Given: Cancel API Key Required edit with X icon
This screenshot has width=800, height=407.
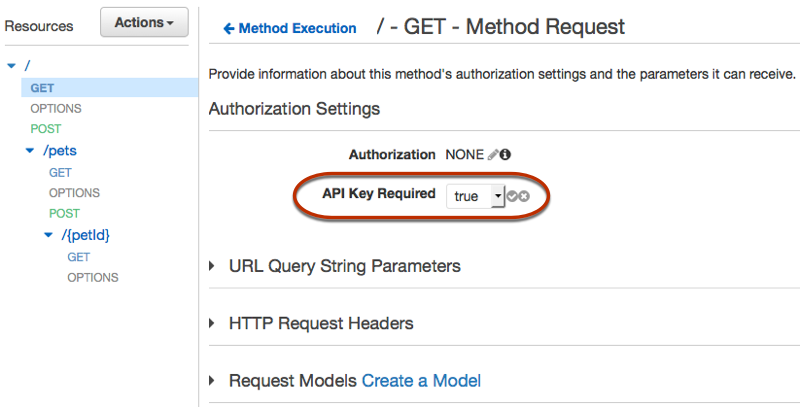Looking at the screenshot, I should pos(524,196).
